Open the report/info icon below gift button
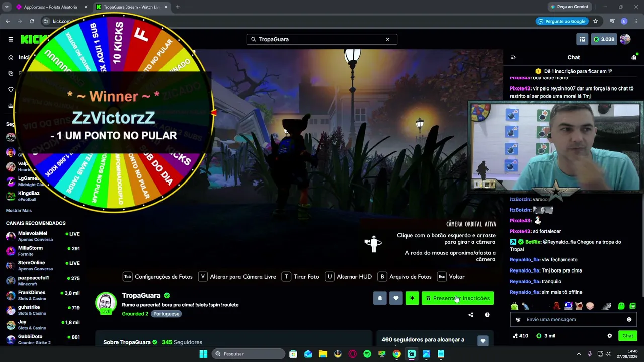This screenshot has height=362, width=644. coord(487,315)
